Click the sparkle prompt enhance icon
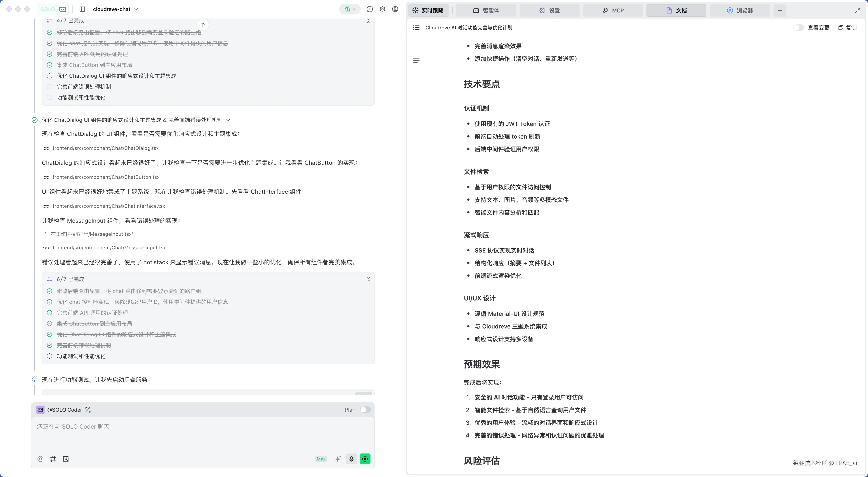This screenshot has width=868, height=477. pos(338,459)
